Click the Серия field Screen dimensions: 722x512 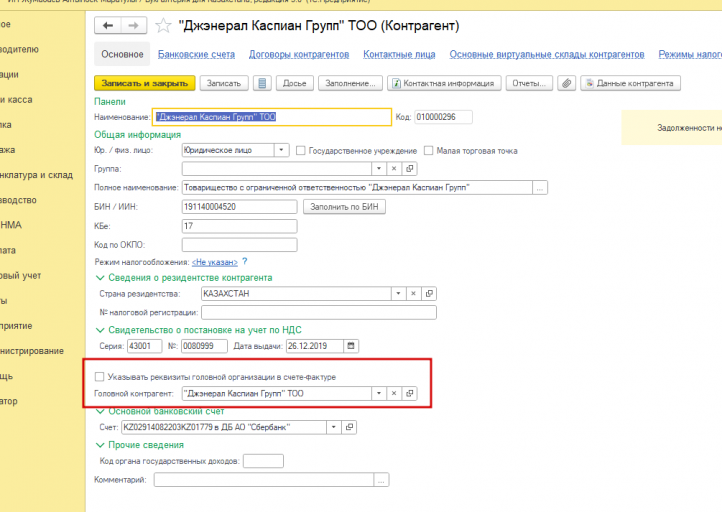[145, 346]
